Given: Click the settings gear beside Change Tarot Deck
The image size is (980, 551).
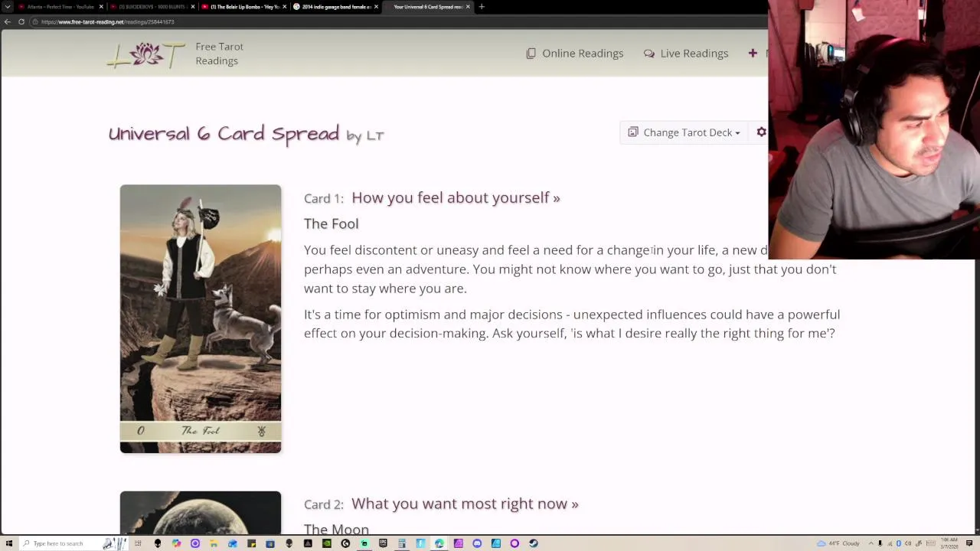Looking at the screenshot, I should (761, 132).
